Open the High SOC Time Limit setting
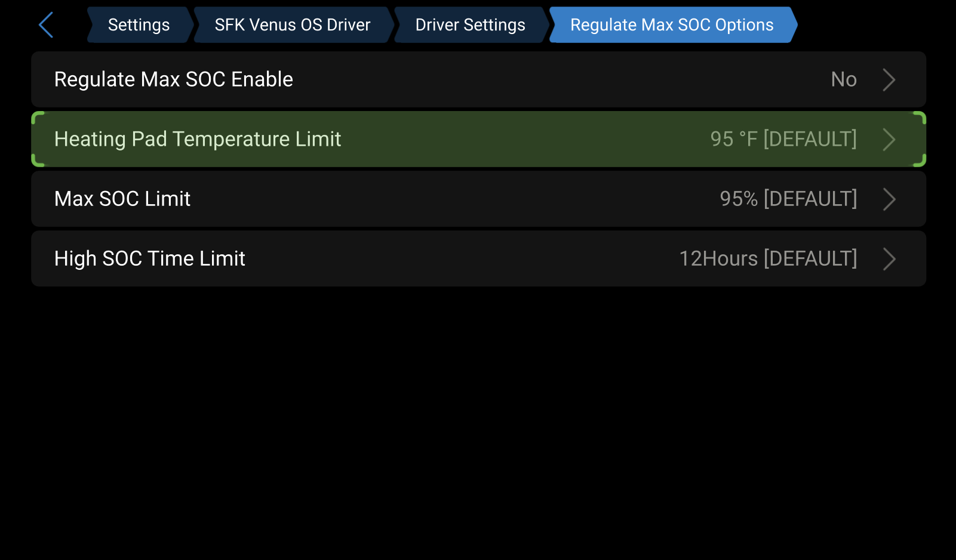Screen dimensions: 956x560 [478, 259]
